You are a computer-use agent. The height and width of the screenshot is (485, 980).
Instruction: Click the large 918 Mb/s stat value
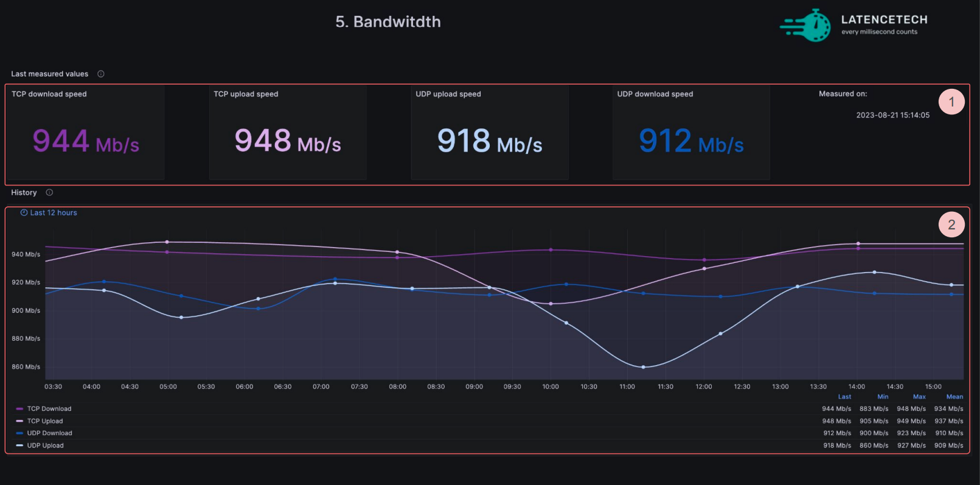click(490, 141)
